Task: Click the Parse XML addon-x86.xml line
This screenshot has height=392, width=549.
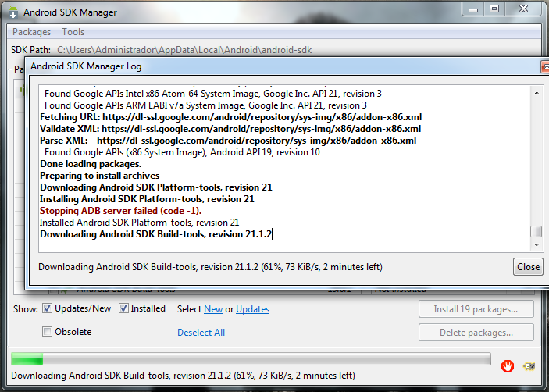Action: (228, 141)
